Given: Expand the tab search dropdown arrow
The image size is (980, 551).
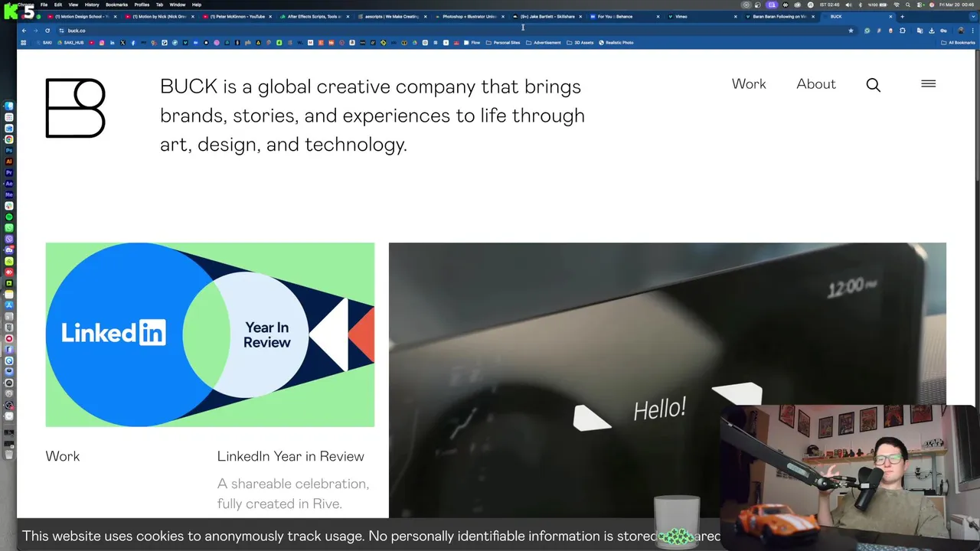Looking at the screenshot, I should 973,16.
